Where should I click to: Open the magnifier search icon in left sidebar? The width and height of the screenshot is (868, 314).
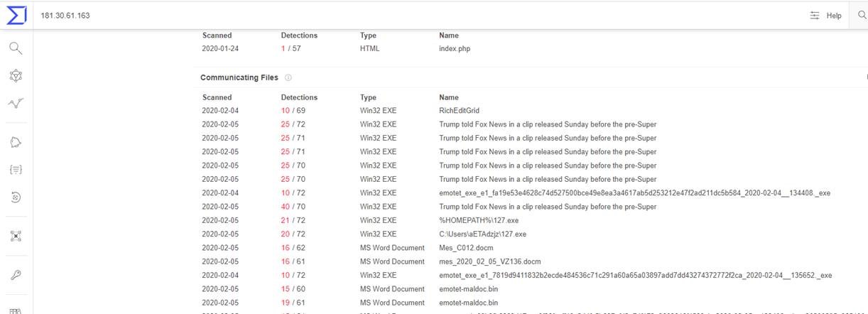click(16, 48)
